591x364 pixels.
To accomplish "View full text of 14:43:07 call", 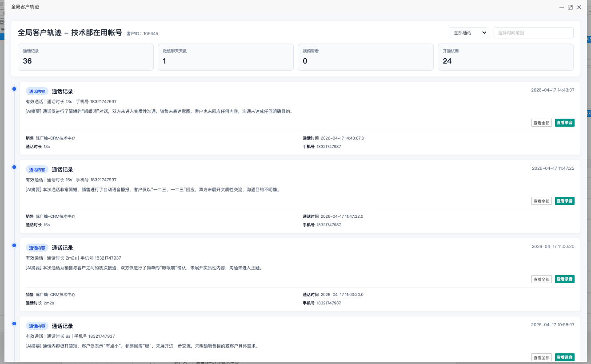I will pos(542,123).
